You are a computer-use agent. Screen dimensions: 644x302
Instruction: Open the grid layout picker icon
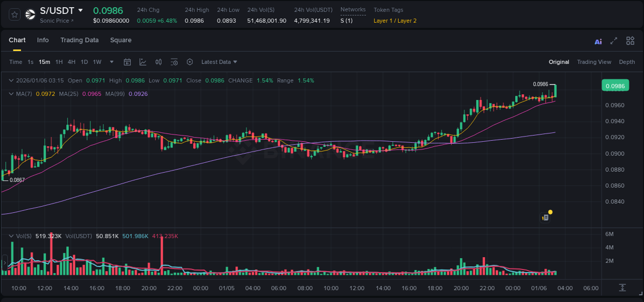coord(630,41)
